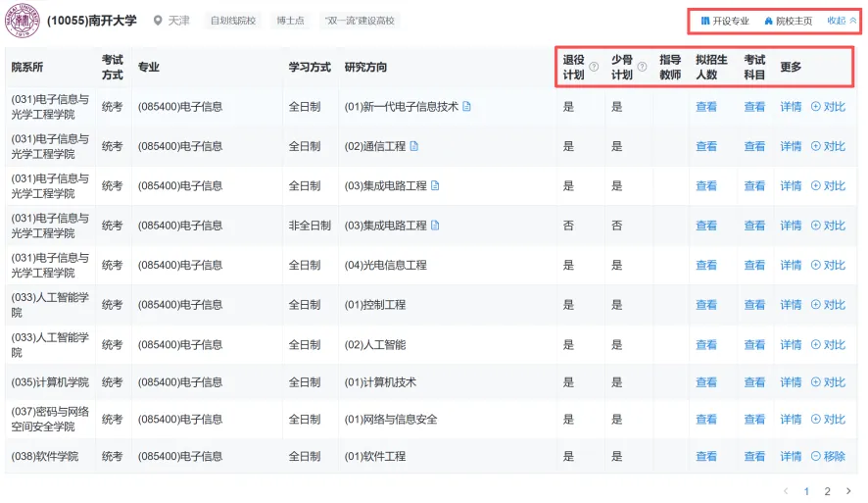The width and height of the screenshot is (868, 503).
Task: Go to previous page arrow
Action: 786,491
